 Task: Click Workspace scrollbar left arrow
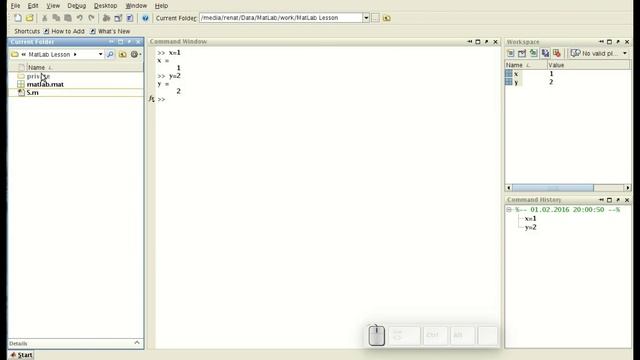pos(509,188)
